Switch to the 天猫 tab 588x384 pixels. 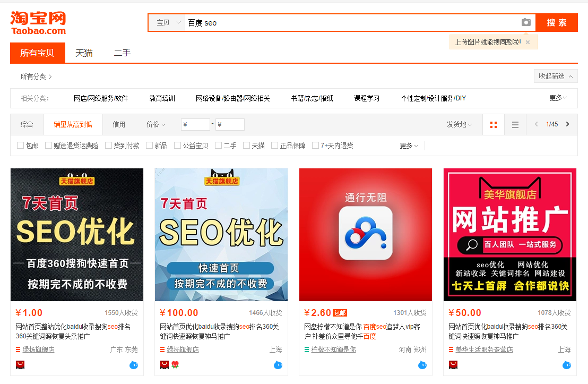click(x=84, y=53)
